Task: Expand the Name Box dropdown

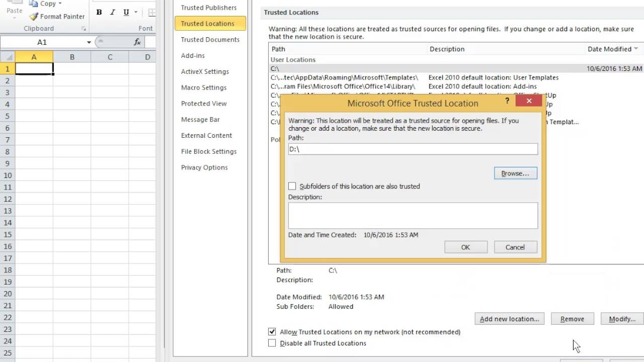Action: (89, 43)
